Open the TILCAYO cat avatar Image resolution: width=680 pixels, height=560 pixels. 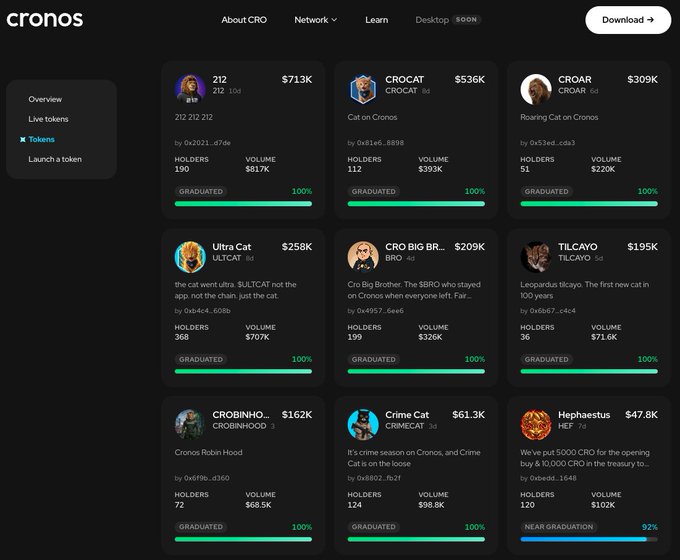[x=536, y=257]
